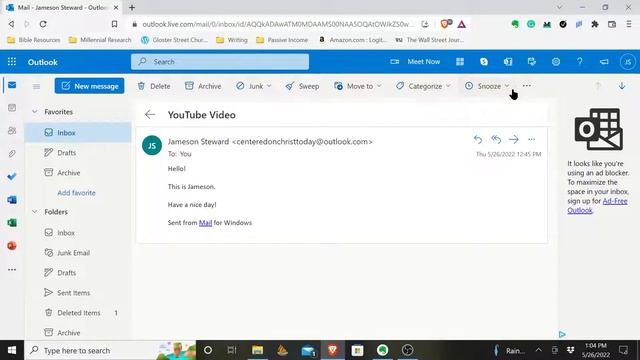Image resolution: width=640 pixels, height=360 pixels.
Task: Archive the open email
Action: pyautogui.click(x=203, y=86)
